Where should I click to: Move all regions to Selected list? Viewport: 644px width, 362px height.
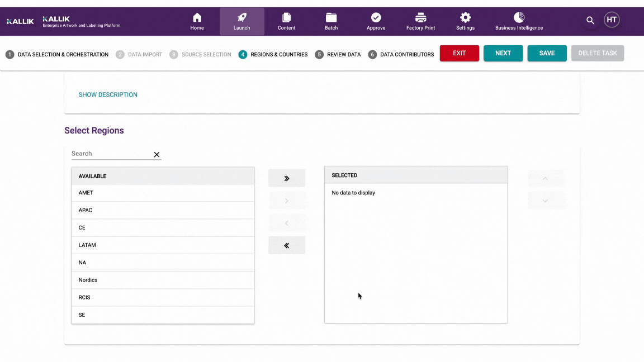[287, 178]
